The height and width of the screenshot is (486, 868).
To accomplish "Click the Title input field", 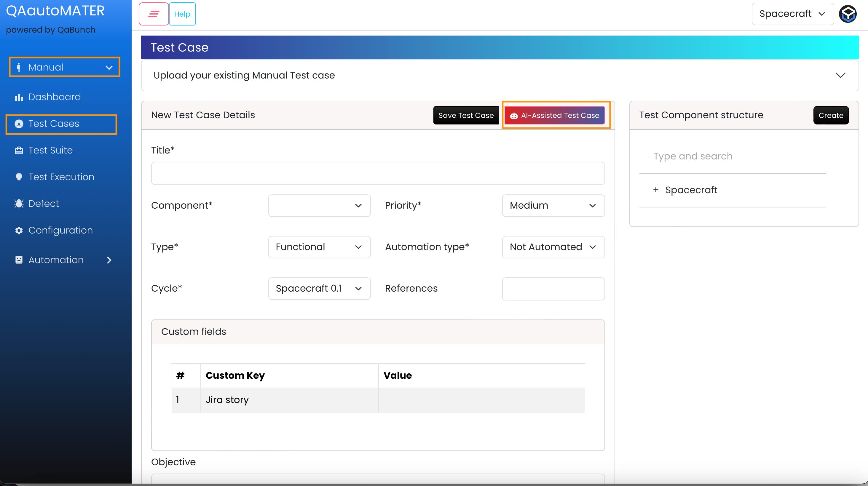I will pos(377,173).
